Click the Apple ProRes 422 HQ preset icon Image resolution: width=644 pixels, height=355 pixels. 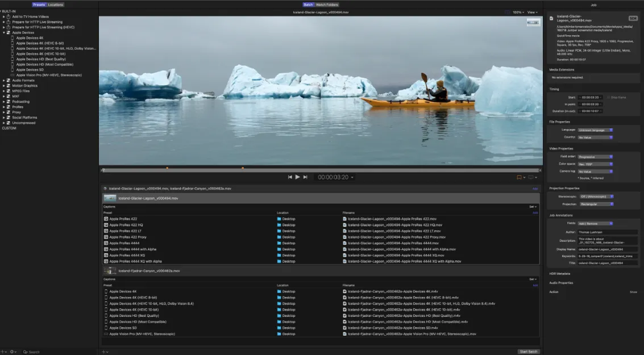[x=106, y=225]
